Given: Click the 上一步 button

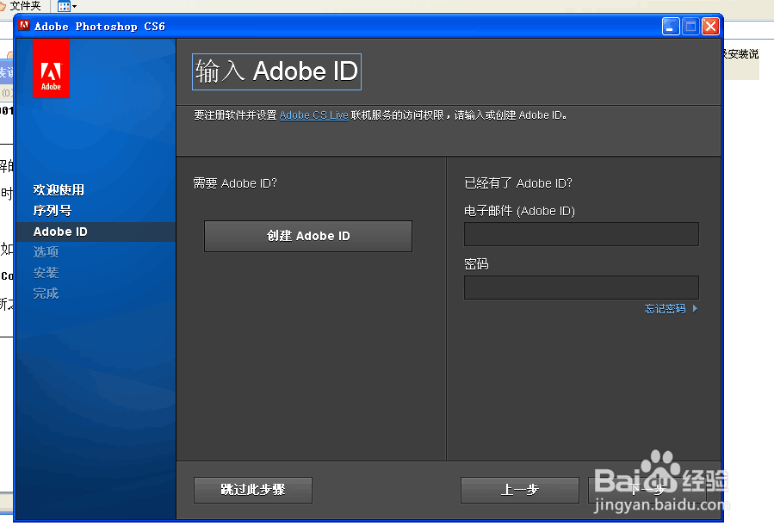Looking at the screenshot, I should (520, 490).
